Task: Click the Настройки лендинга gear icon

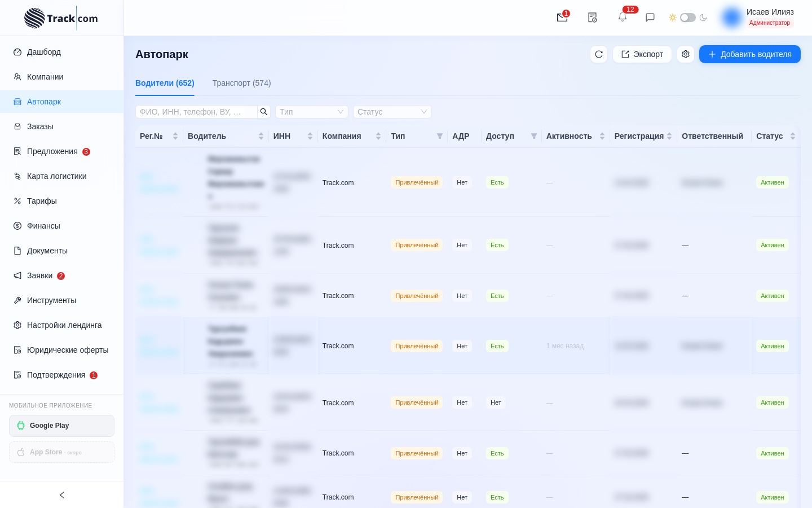Action: click(x=17, y=325)
